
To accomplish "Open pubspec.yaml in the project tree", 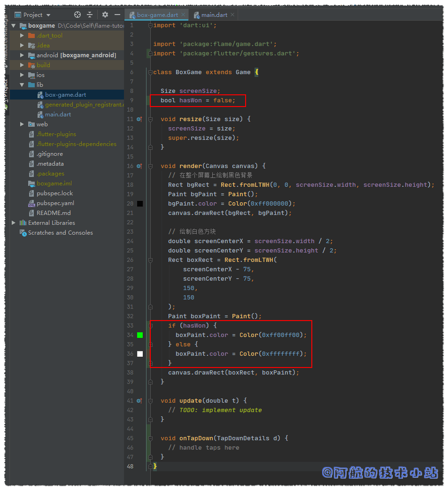I will [55, 203].
